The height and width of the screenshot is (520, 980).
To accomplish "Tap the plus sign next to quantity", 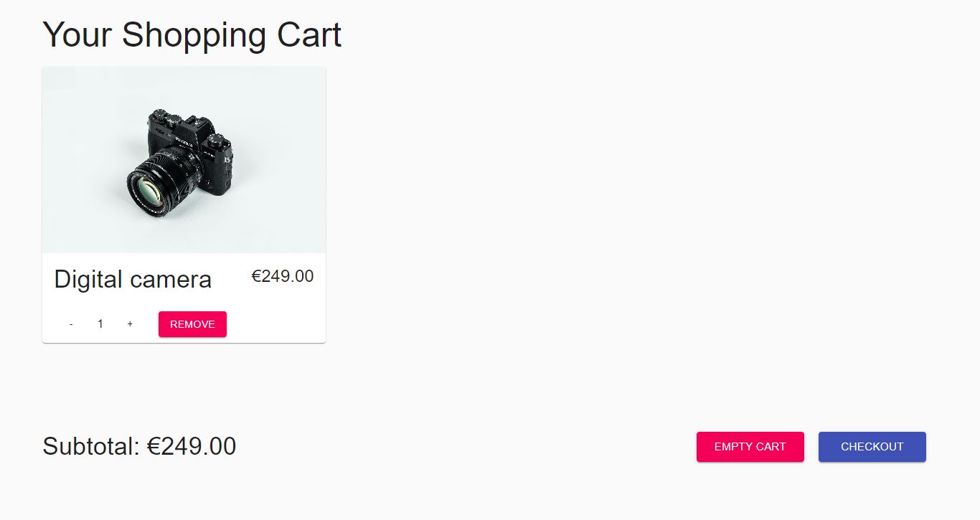I will coord(130,324).
